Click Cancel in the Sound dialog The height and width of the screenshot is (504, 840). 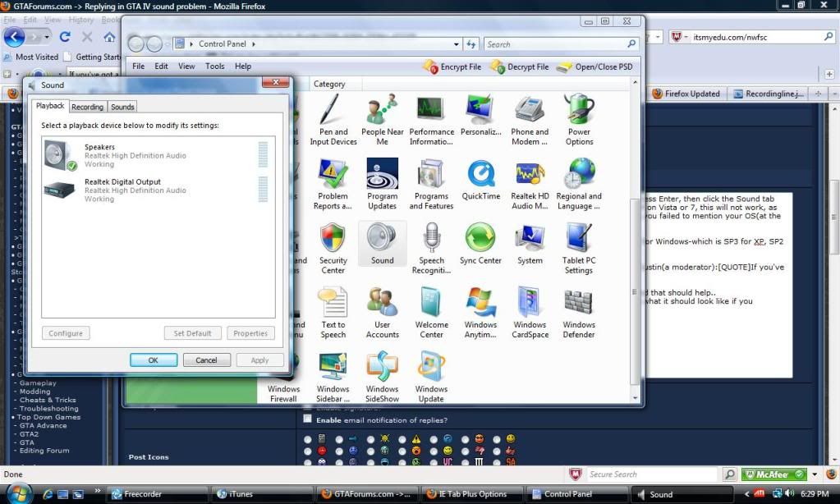click(x=206, y=360)
